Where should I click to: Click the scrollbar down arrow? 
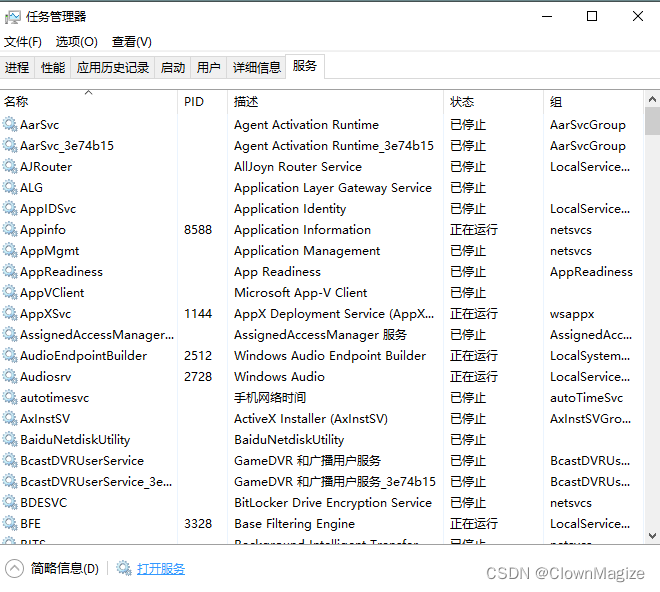[652, 536]
